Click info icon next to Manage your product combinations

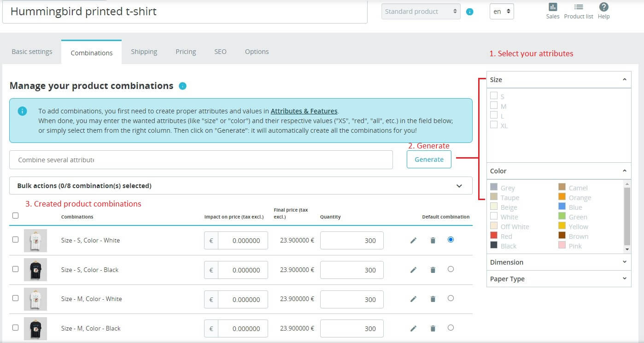coord(182,86)
